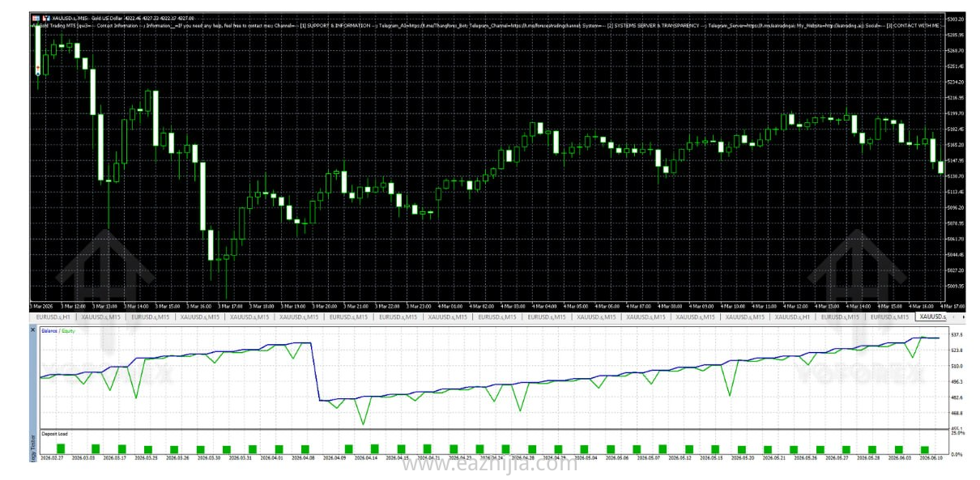Click the 4 Mar 01:00 time label
980x480 pixels.
(x=451, y=306)
